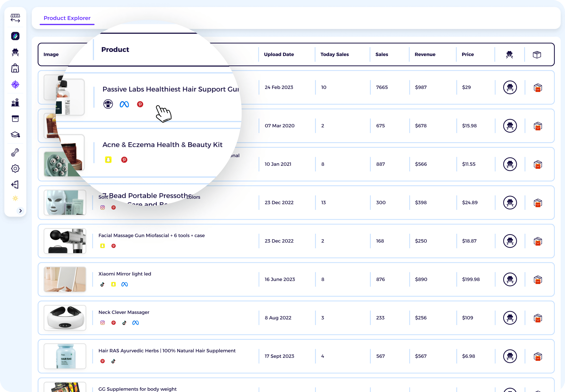Screen dimensions: 565x392
Task: Switch to the Product Explorer tab
Action: tap(67, 18)
